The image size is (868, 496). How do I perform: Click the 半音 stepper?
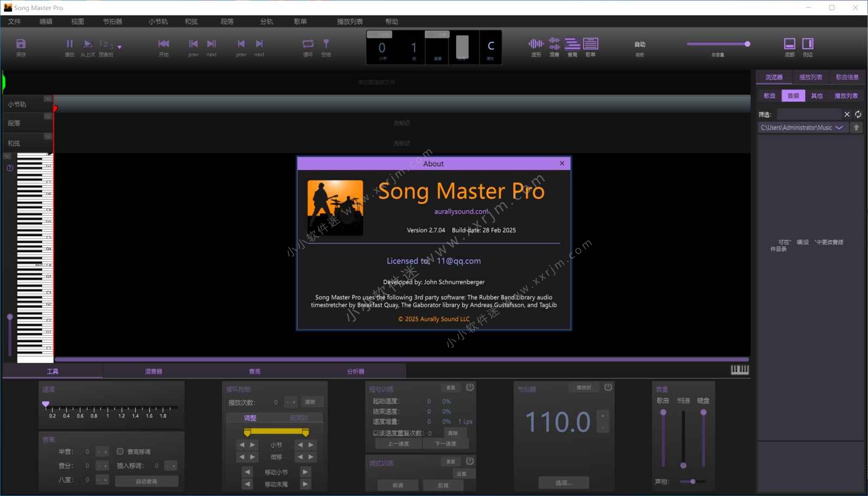pyautogui.click(x=103, y=452)
